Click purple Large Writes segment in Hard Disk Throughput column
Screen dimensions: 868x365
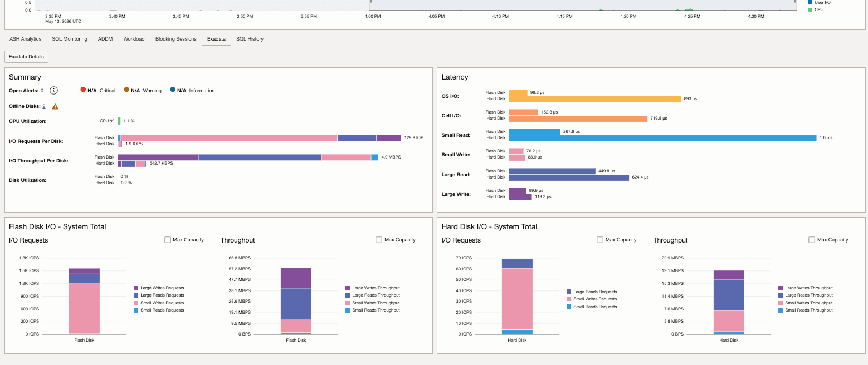tap(729, 275)
